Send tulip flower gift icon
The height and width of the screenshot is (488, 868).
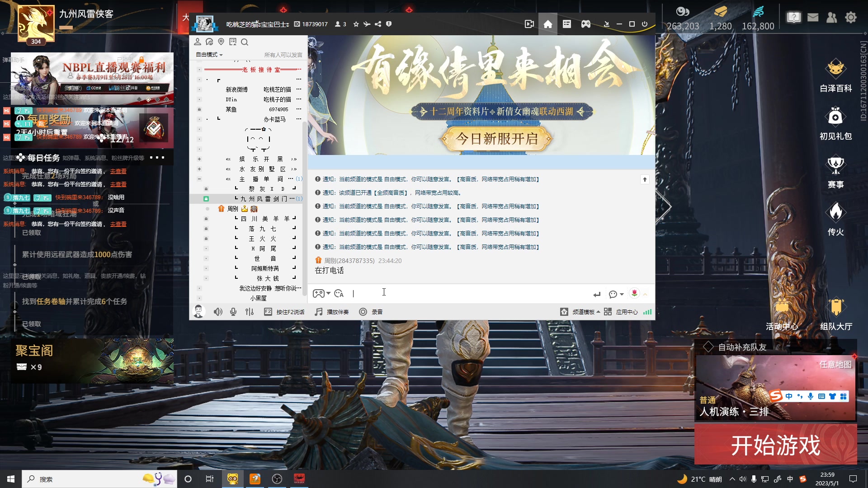634,293
